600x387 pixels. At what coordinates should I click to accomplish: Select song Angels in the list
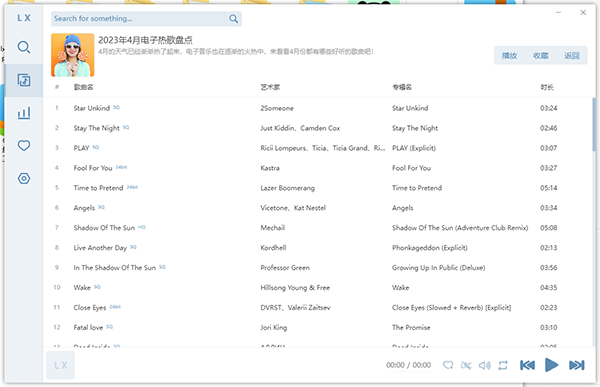[x=84, y=208]
